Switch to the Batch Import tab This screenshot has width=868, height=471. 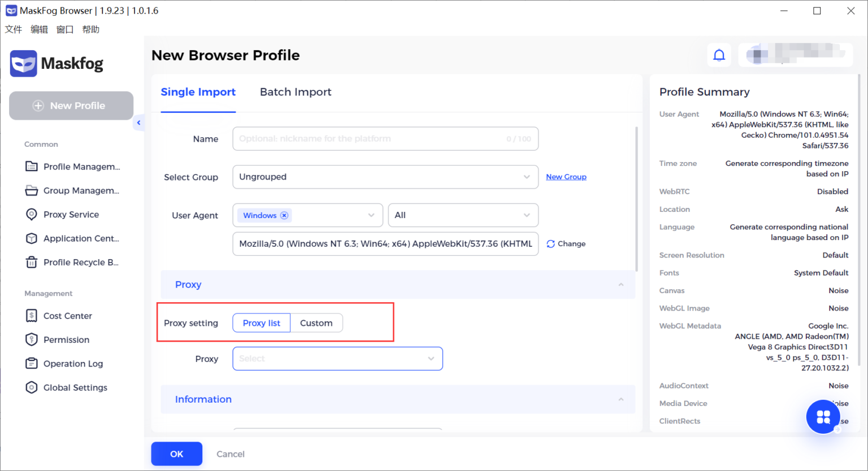tap(296, 92)
